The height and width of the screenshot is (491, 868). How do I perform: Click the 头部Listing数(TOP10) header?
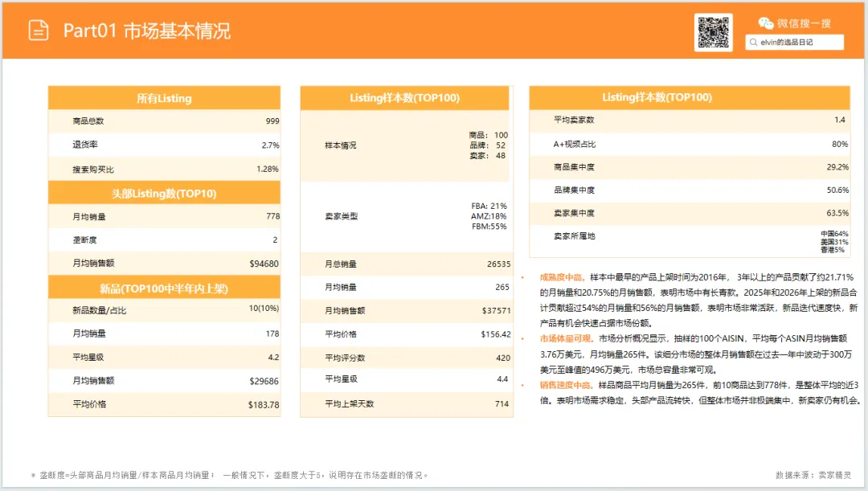click(x=164, y=193)
